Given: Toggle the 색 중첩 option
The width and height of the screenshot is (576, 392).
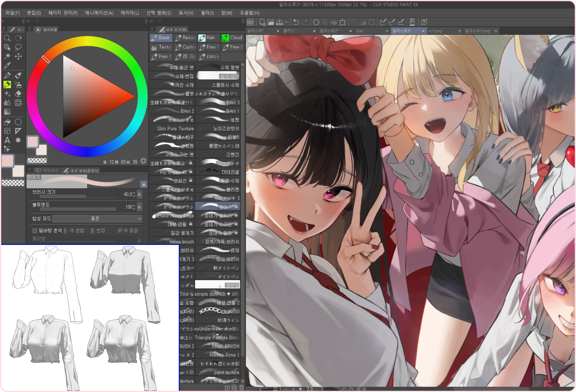Looking at the screenshot, I should pos(128,231).
